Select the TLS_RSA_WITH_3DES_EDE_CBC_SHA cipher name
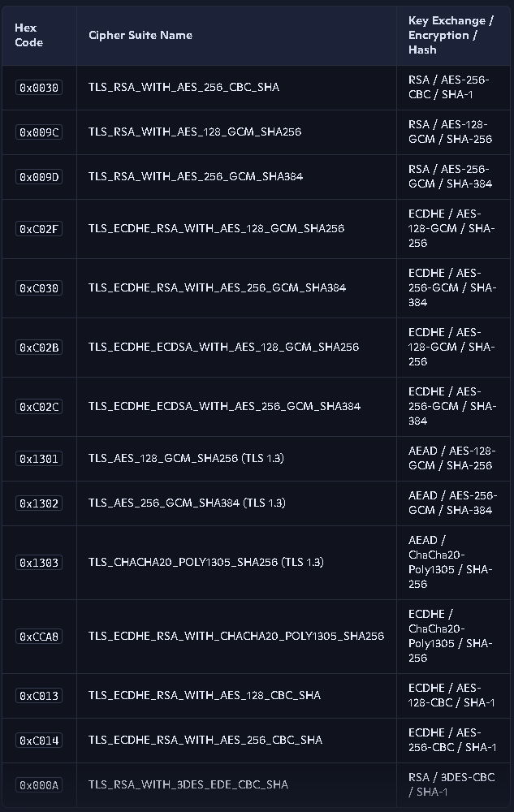 tap(188, 784)
